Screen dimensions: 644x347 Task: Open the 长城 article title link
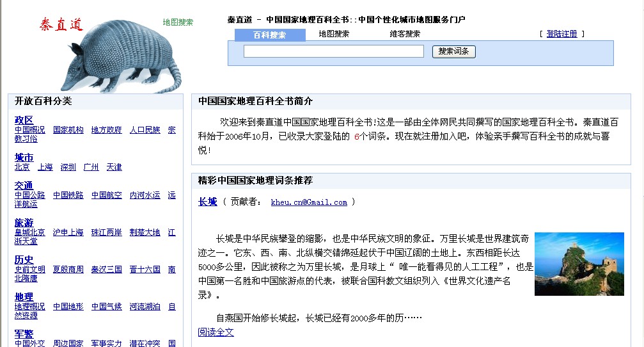(207, 202)
